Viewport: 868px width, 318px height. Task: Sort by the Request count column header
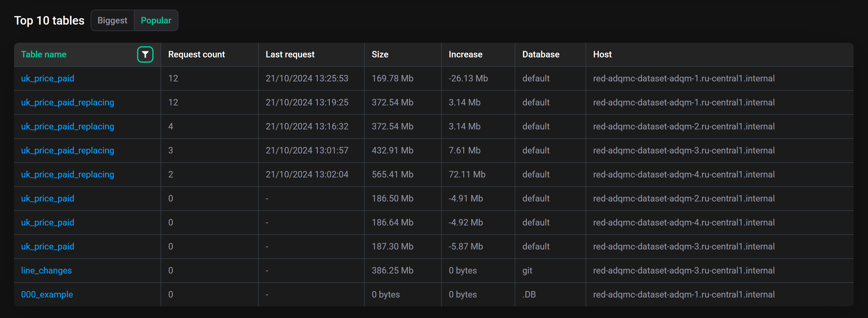coord(197,54)
